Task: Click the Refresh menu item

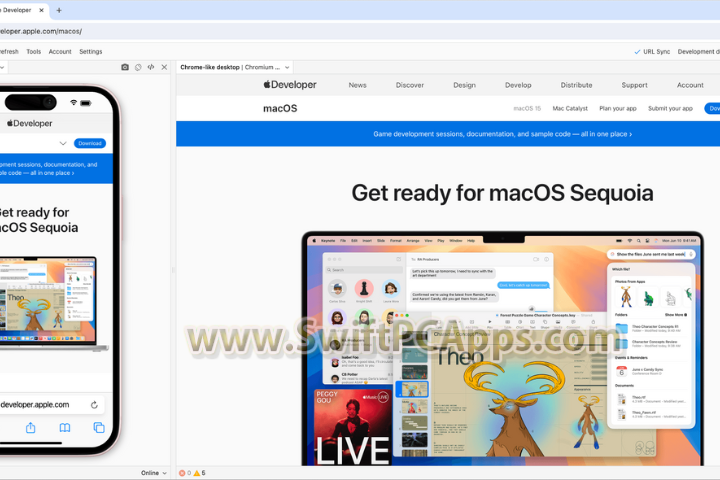Action: pyautogui.click(x=9, y=51)
